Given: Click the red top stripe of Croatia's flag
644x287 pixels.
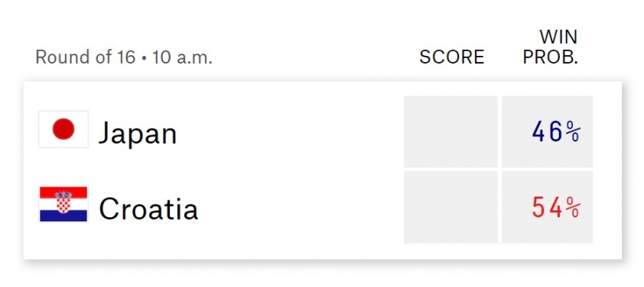Looking at the screenshot, I should point(63,192).
